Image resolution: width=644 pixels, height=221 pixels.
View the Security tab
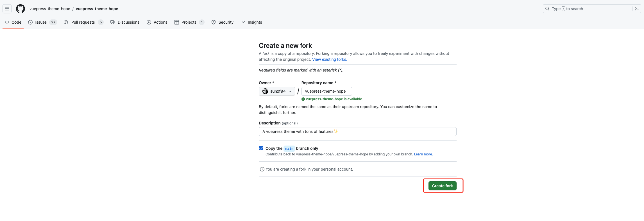click(x=223, y=22)
